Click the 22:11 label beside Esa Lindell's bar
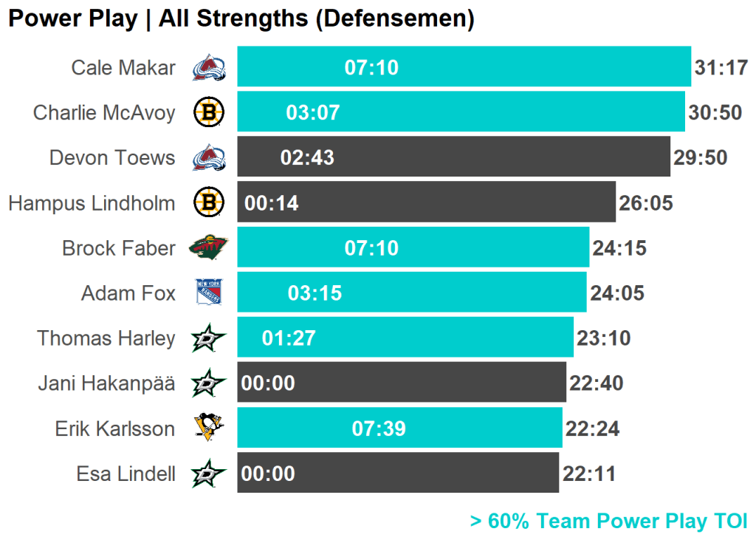756x540 pixels. click(x=589, y=474)
